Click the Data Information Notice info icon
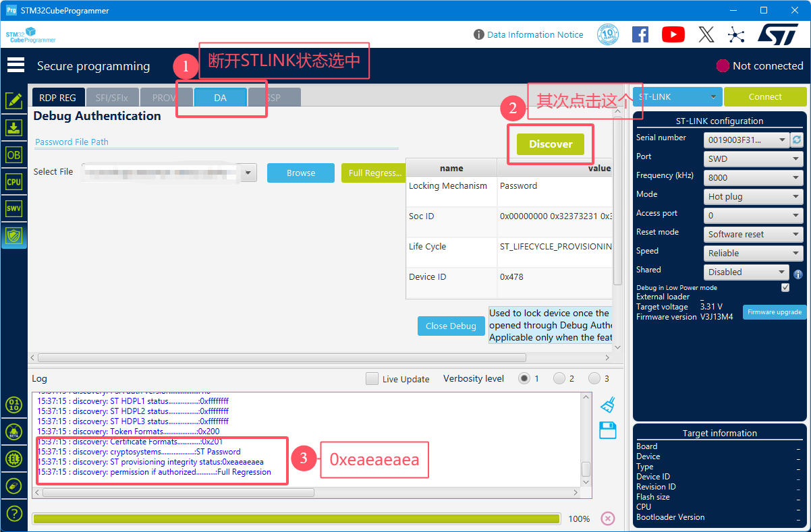This screenshot has height=532, width=811. click(479, 34)
